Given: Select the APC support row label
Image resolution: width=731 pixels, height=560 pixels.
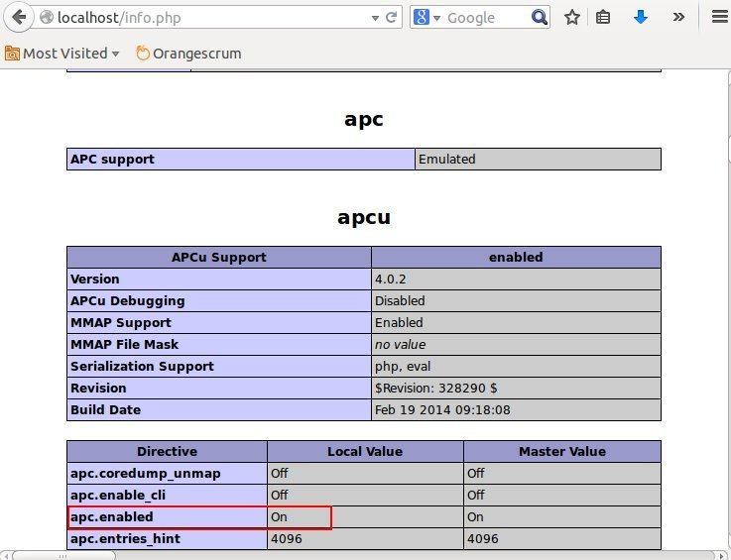Looking at the screenshot, I should (x=241, y=160).
